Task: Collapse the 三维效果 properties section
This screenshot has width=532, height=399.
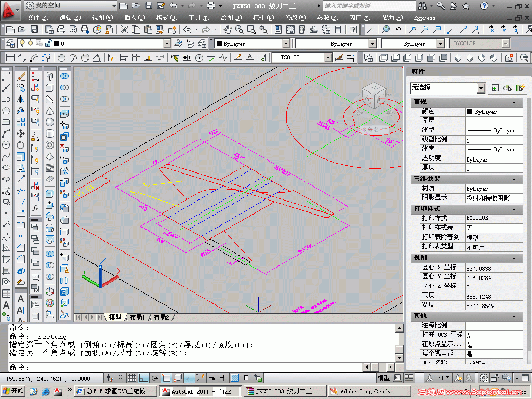Action: [x=514, y=179]
